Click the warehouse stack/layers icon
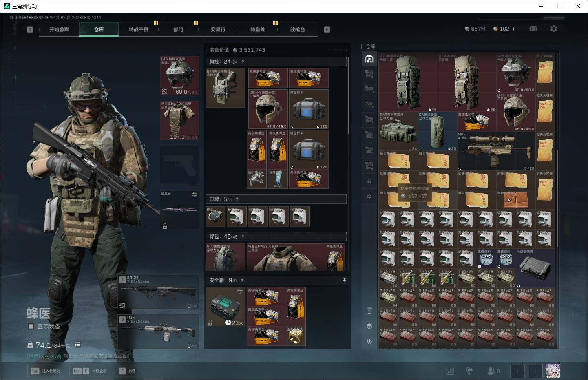Image resolution: width=588 pixels, height=380 pixels. [x=369, y=326]
